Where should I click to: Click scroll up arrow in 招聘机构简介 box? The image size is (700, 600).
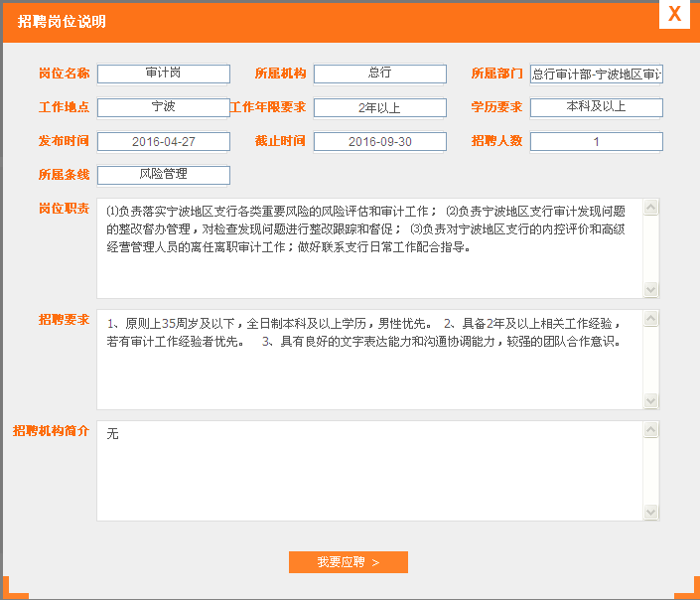651,430
